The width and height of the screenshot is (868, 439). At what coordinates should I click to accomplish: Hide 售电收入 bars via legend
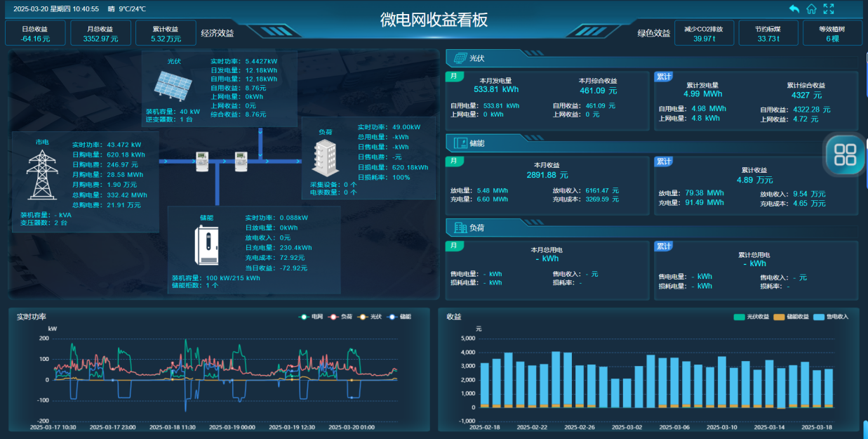pos(833,317)
